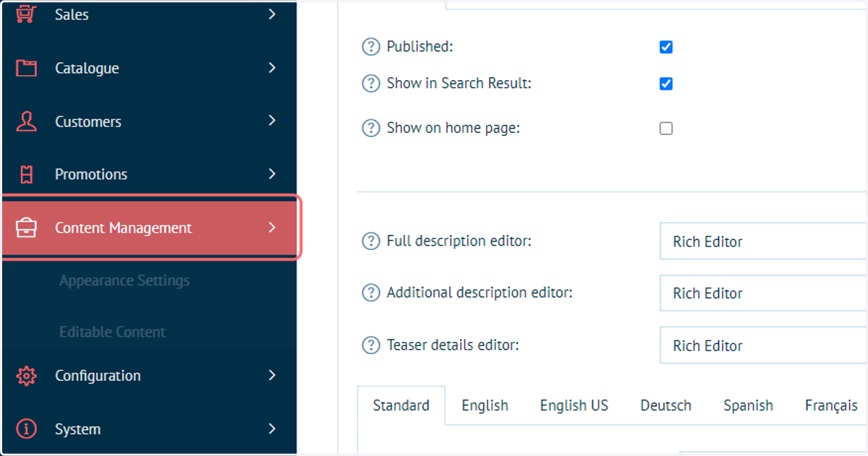Click the 'Full description editor:' label
The height and width of the screenshot is (456, 868).
click(x=459, y=241)
